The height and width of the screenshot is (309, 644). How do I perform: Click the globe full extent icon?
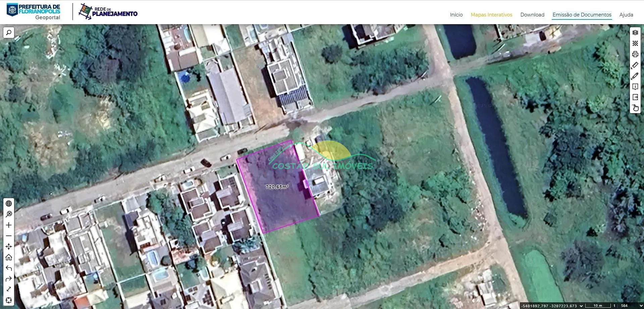click(9, 204)
